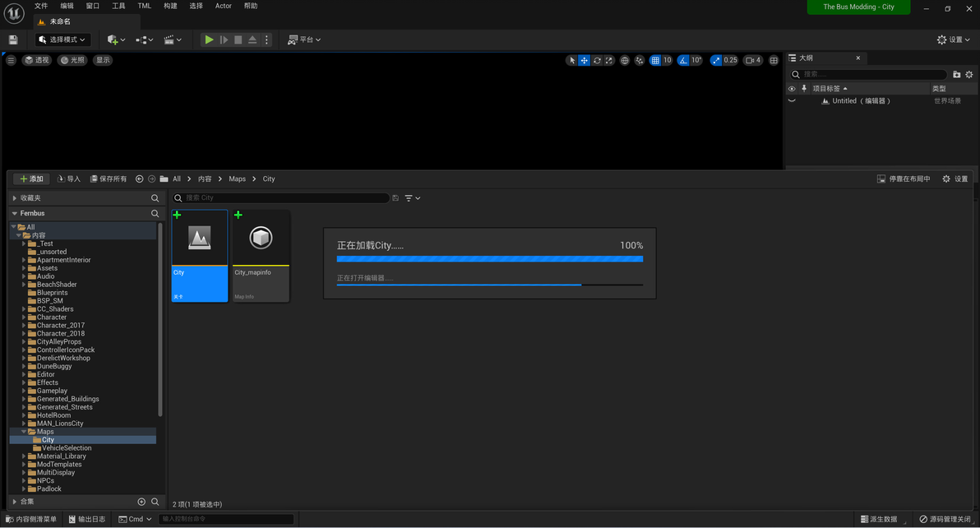This screenshot has height=528, width=980.
Task: Click the 添加 add button in content browser
Action: pos(31,178)
